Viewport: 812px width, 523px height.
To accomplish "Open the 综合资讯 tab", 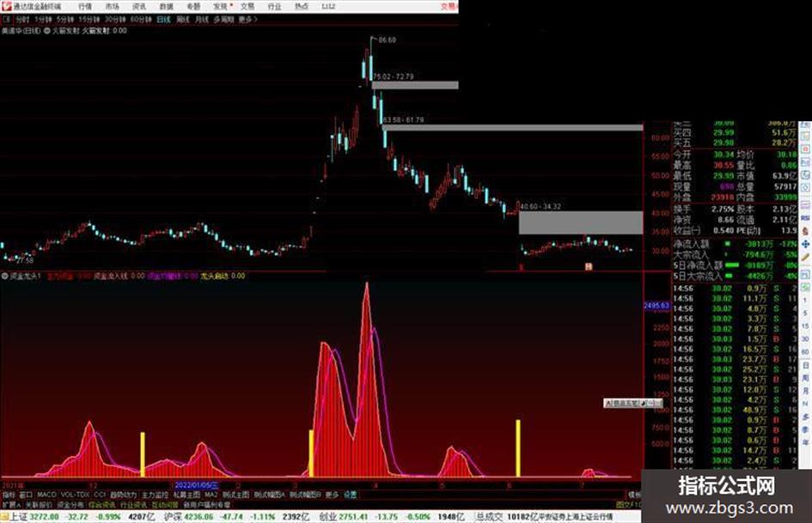I will (102, 504).
